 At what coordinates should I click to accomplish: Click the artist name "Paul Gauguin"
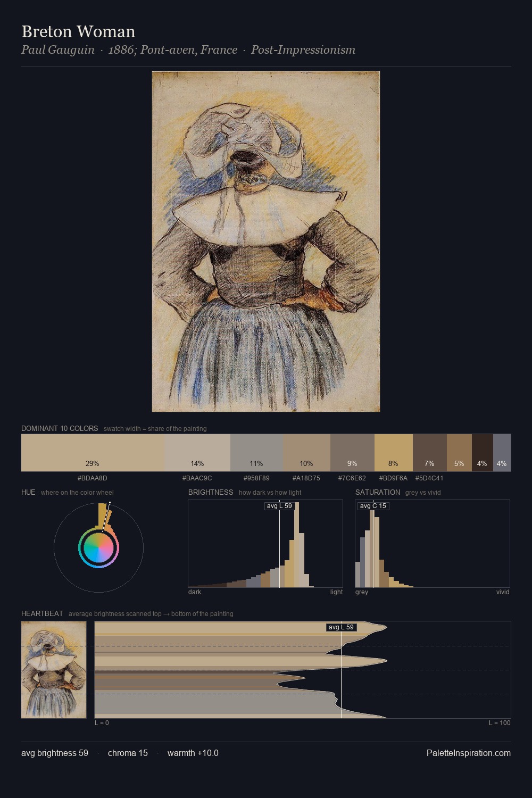(58, 50)
